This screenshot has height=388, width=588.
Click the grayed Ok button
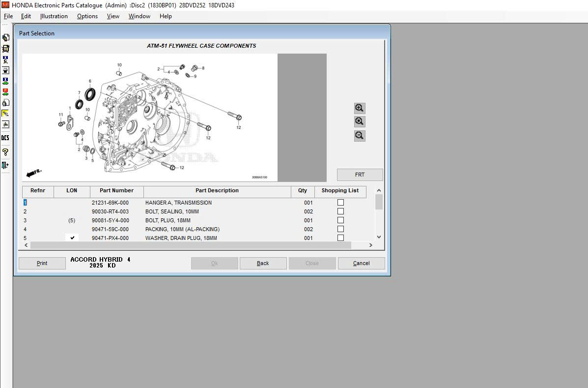tap(215, 263)
